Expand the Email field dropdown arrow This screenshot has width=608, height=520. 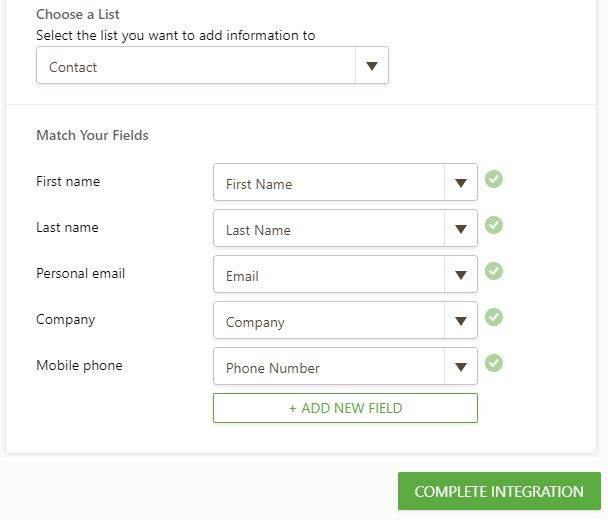tap(461, 275)
